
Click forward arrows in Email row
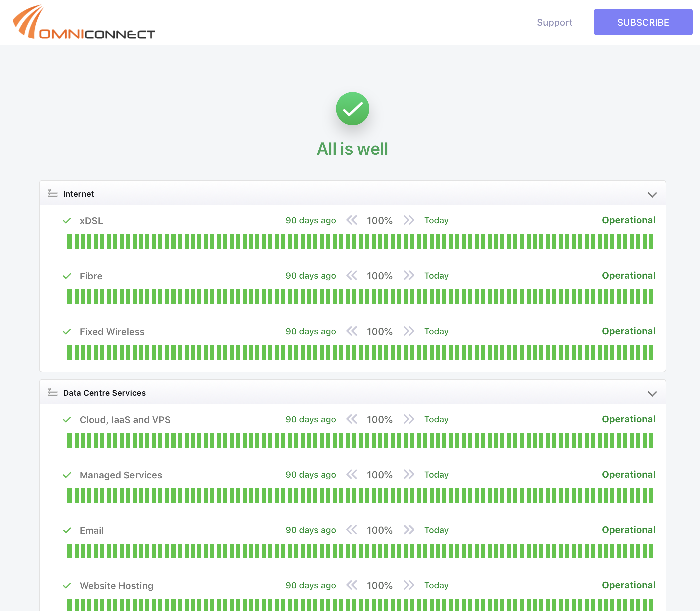(x=409, y=530)
